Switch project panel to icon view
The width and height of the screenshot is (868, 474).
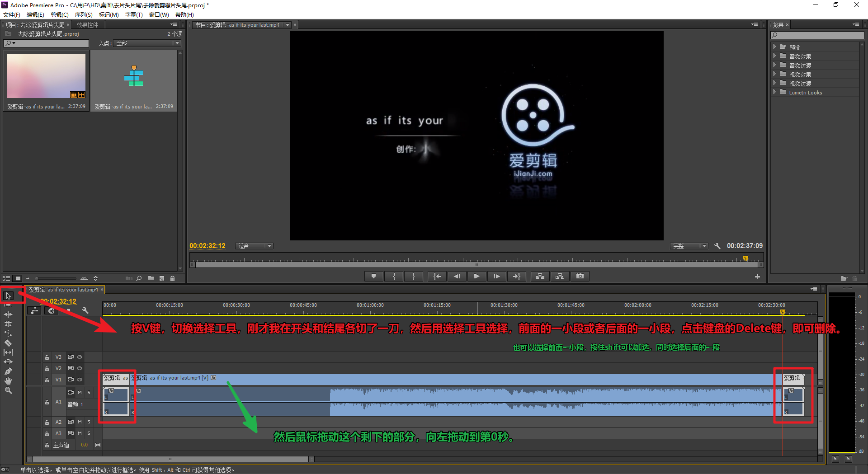18,278
